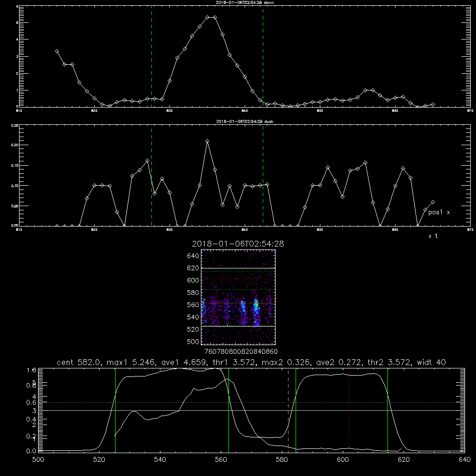This screenshot has width=476, height=476.
Task: Click right green dashed line in dawn plot
Action: [x=263, y=56]
